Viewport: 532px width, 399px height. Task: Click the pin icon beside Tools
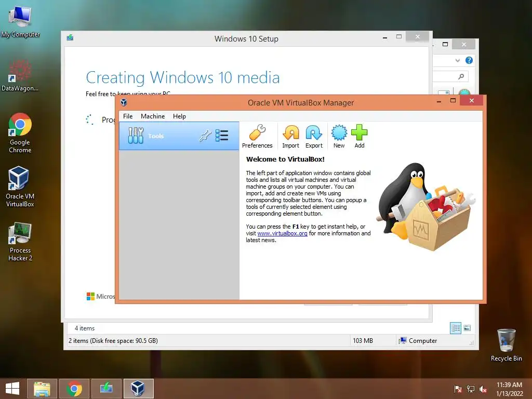[205, 136]
